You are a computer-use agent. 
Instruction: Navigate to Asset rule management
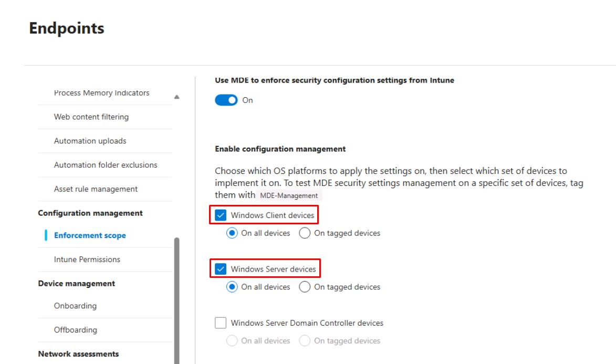(96, 189)
